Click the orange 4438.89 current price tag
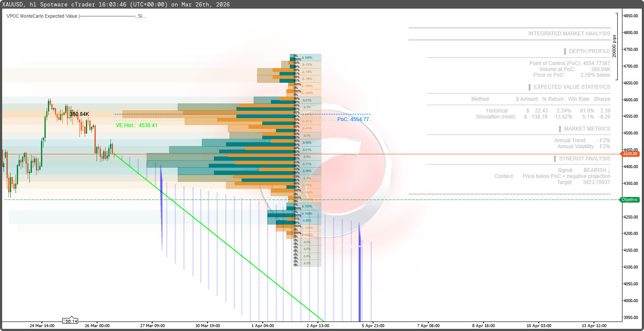The image size is (644, 331). point(630,153)
